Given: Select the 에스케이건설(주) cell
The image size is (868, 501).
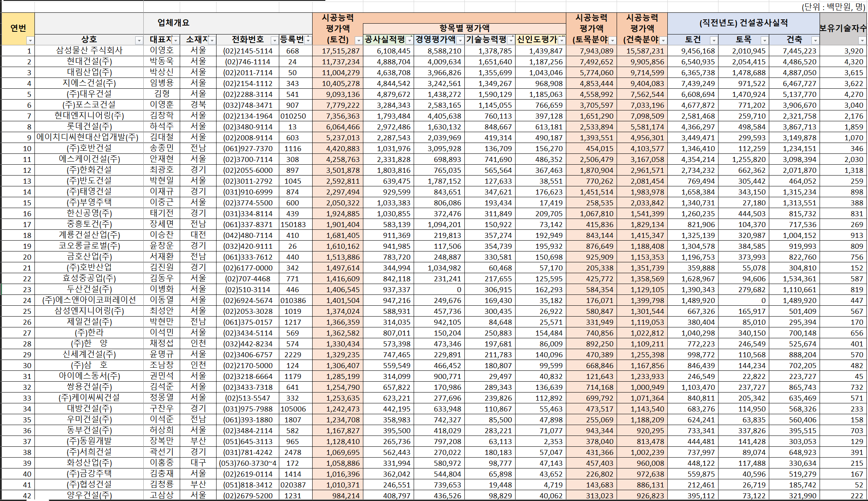Looking at the screenshot, I should (89, 159).
